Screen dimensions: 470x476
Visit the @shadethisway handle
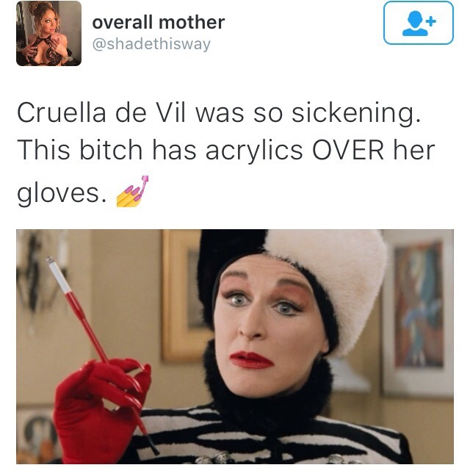tap(151, 44)
